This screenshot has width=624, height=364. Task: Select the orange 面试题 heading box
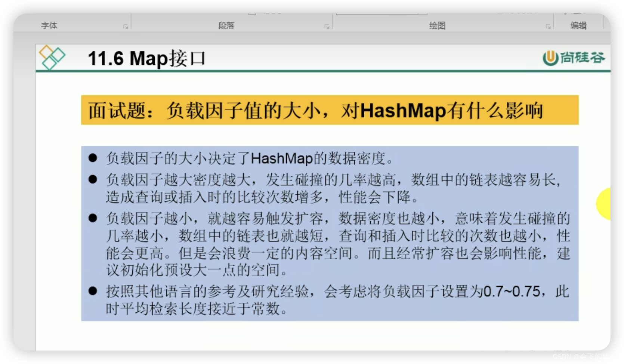tap(330, 110)
